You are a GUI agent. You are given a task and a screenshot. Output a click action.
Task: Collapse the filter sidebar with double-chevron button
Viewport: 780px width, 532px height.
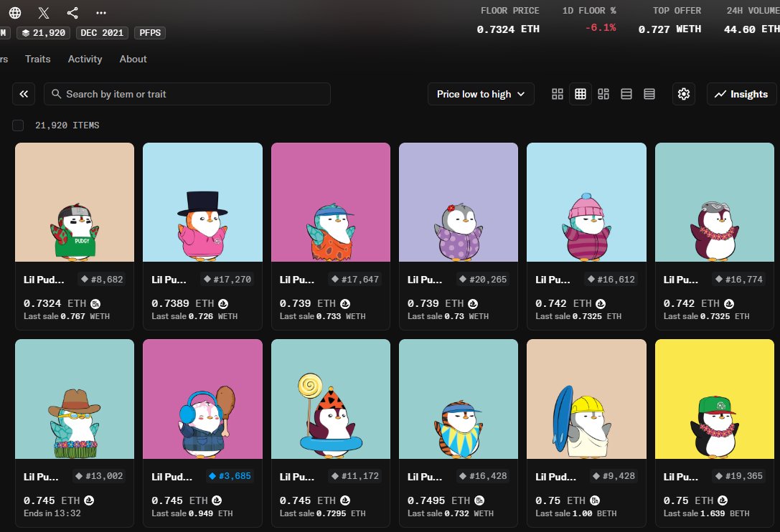click(24, 94)
